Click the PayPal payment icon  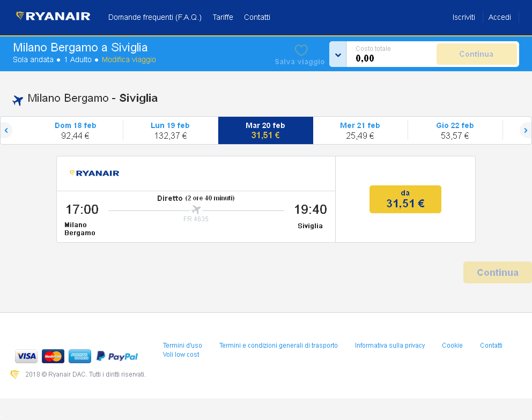pyautogui.click(x=117, y=356)
